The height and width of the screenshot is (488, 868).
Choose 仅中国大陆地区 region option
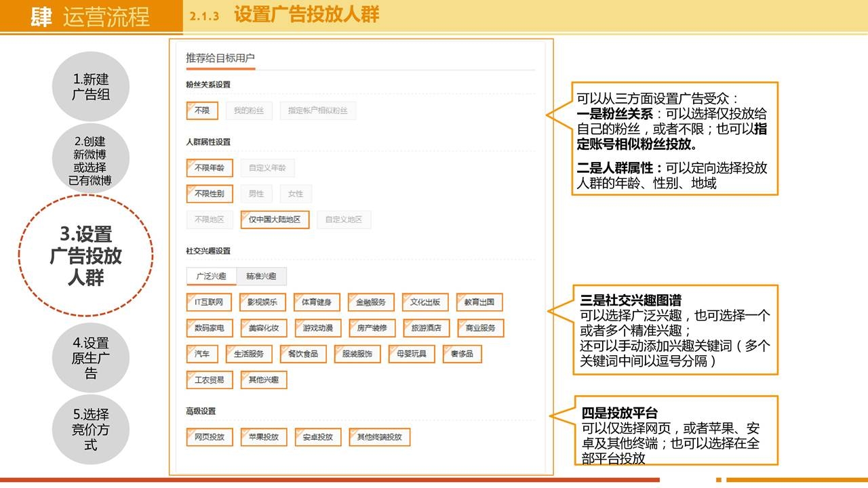click(274, 220)
